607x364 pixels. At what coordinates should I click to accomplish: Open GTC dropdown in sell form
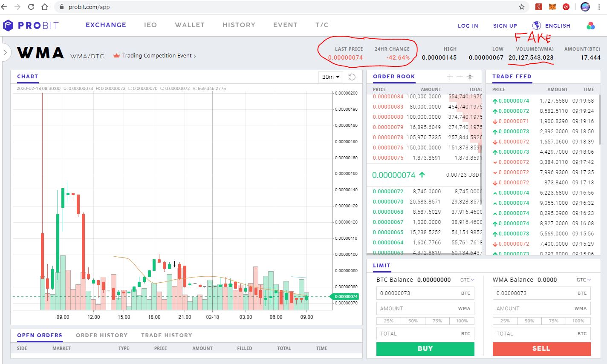pyautogui.click(x=584, y=280)
